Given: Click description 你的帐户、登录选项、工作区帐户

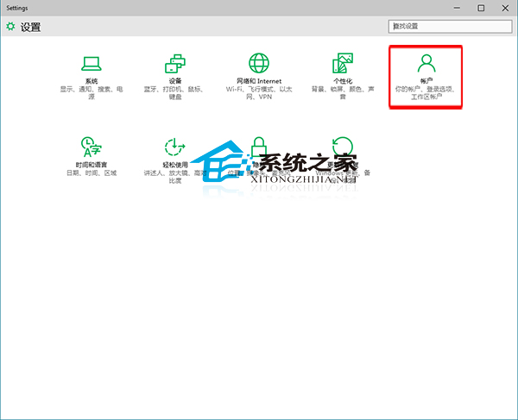Looking at the screenshot, I should tap(426, 93).
